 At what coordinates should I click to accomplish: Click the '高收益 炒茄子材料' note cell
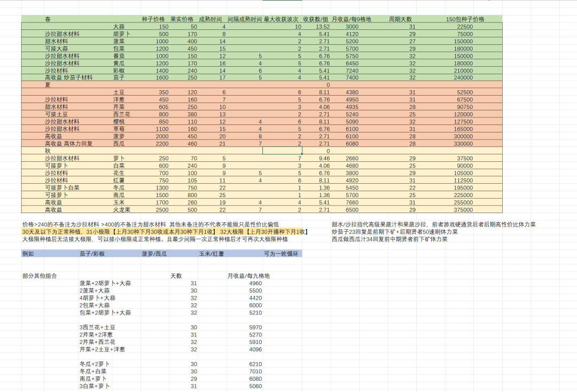click(69, 77)
